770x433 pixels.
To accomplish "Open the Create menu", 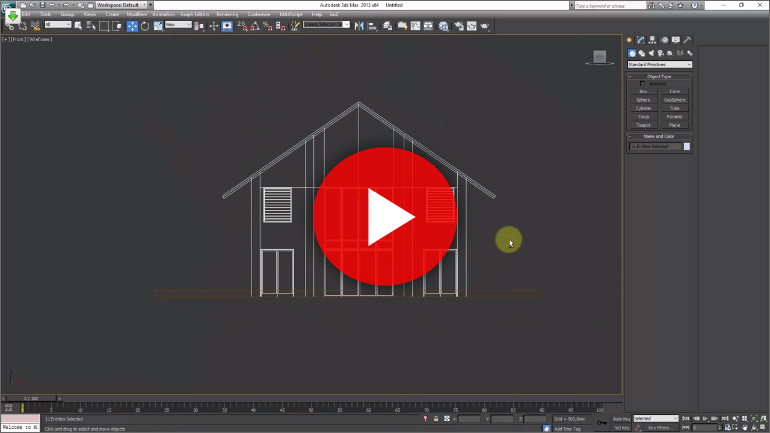I will (x=112, y=14).
